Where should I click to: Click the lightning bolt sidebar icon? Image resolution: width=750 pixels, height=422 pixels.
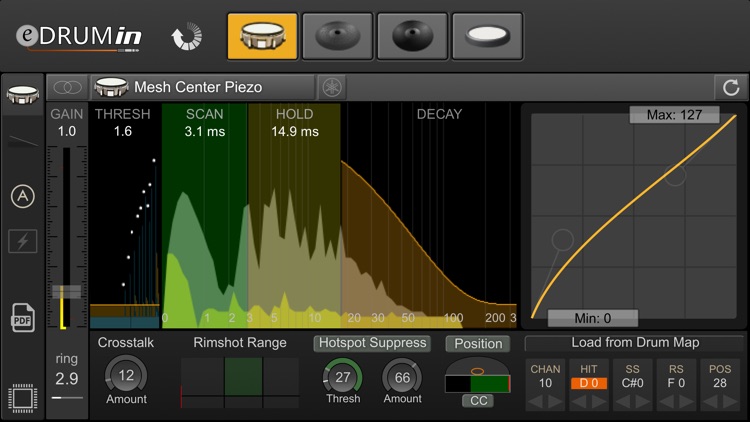pos(22,241)
